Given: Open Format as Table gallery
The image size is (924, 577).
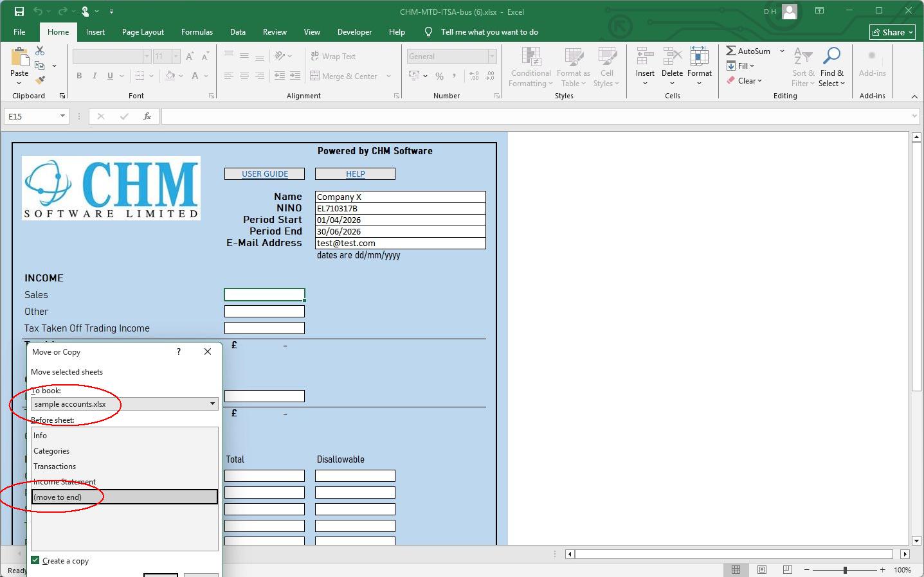Looking at the screenshot, I should click(x=573, y=67).
